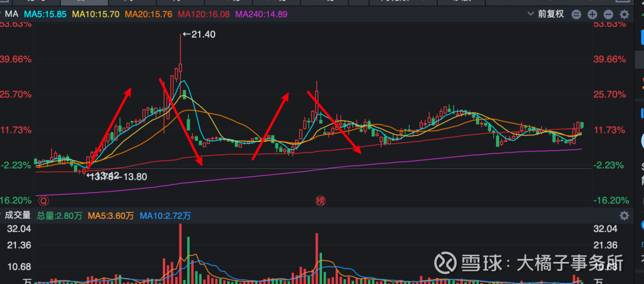The width and height of the screenshot is (644, 284).
Task: Open the 前复权 price adjustment dropdown
Action: coord(546,14)
